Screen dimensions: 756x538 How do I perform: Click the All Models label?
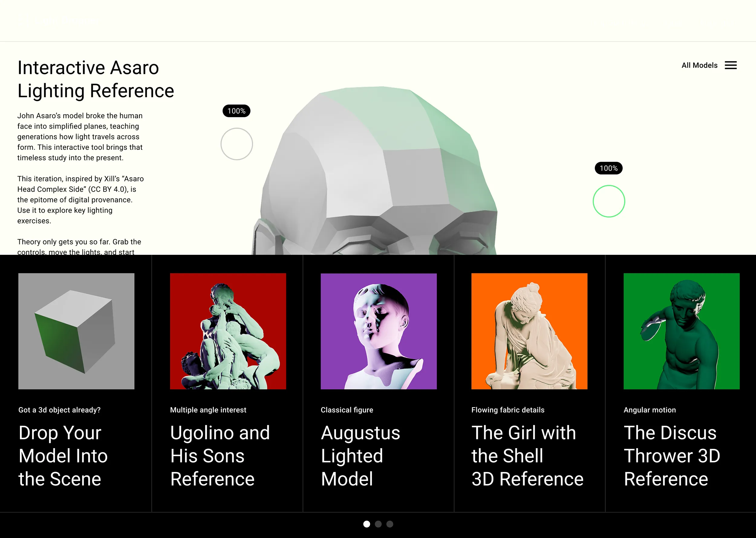699,65
